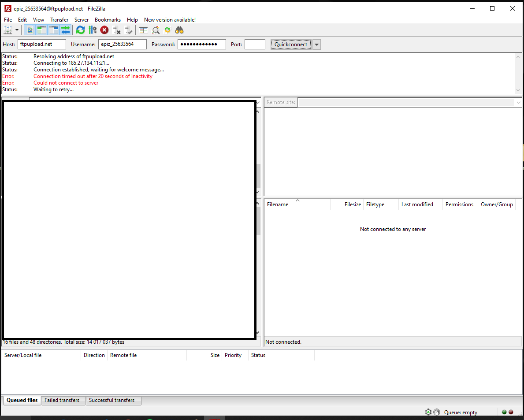Toggle processing of the transfer queue
524x420 pixels.
pyautogui.click(x=93, y=30)
